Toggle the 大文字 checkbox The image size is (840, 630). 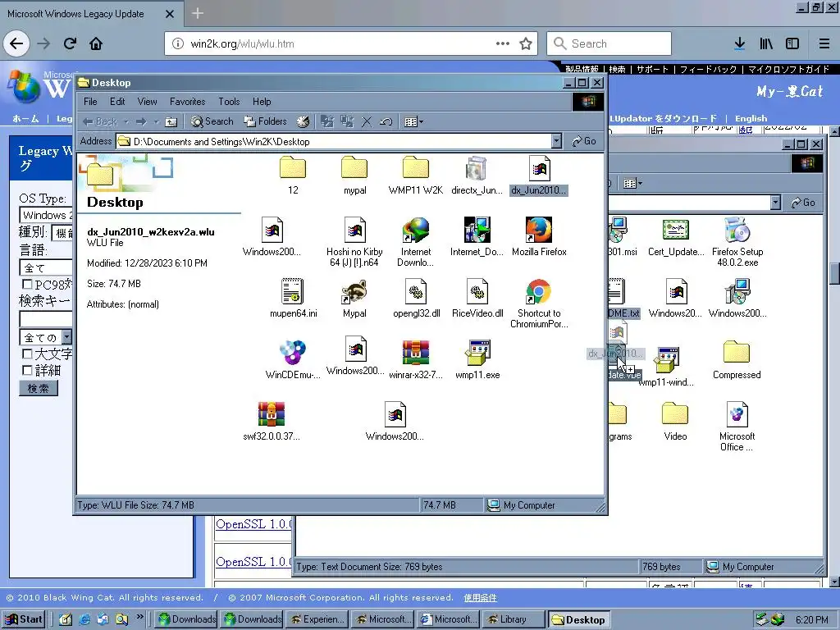(27, 354)
